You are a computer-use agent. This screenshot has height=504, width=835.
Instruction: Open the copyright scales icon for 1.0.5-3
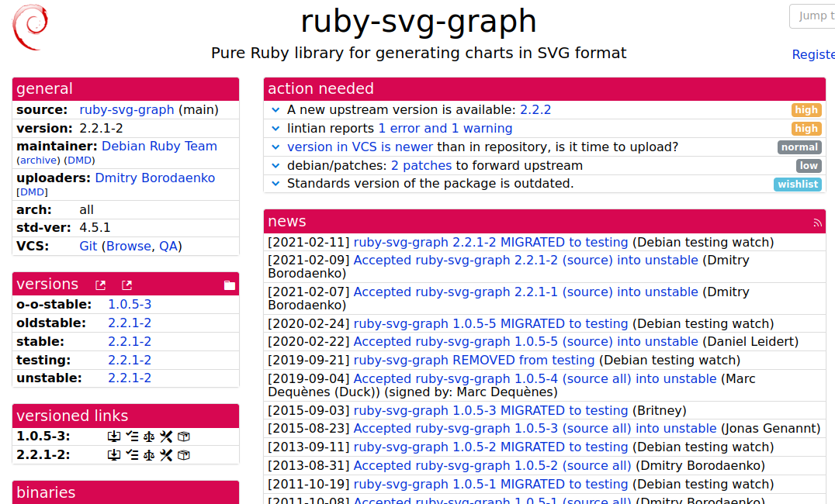tap(149, 437)
